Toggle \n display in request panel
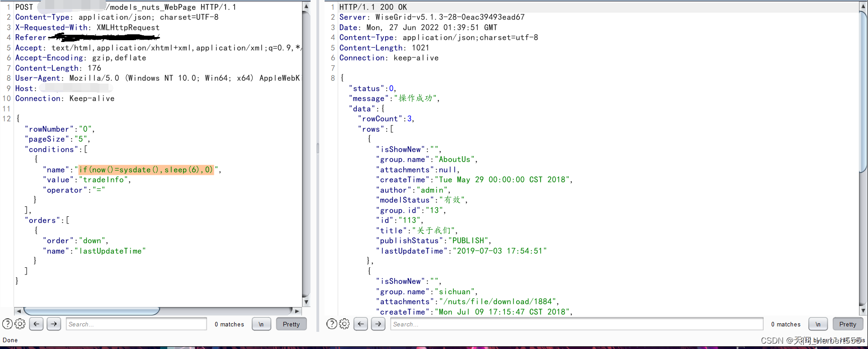Viewport: 868px width, 349px height. [261, 324]
